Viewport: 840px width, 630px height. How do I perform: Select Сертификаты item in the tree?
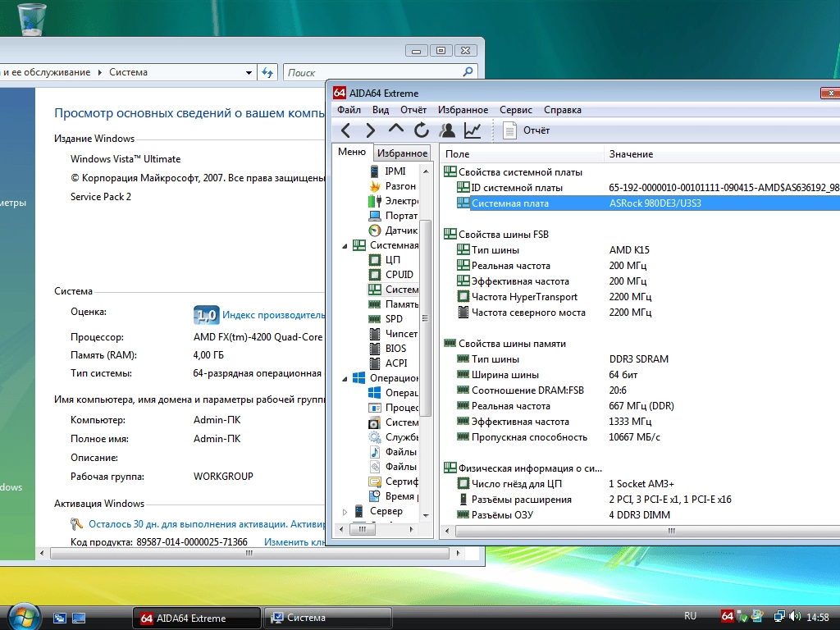coord(393,481)
